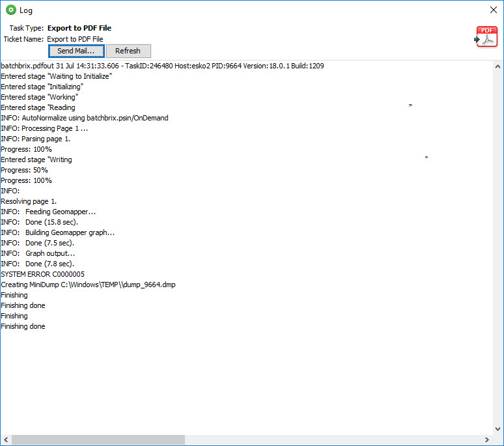The height and width of the screenshot is (446, 504).
Task: Click the Send Mail... button
Action: (x=76, y=51)
